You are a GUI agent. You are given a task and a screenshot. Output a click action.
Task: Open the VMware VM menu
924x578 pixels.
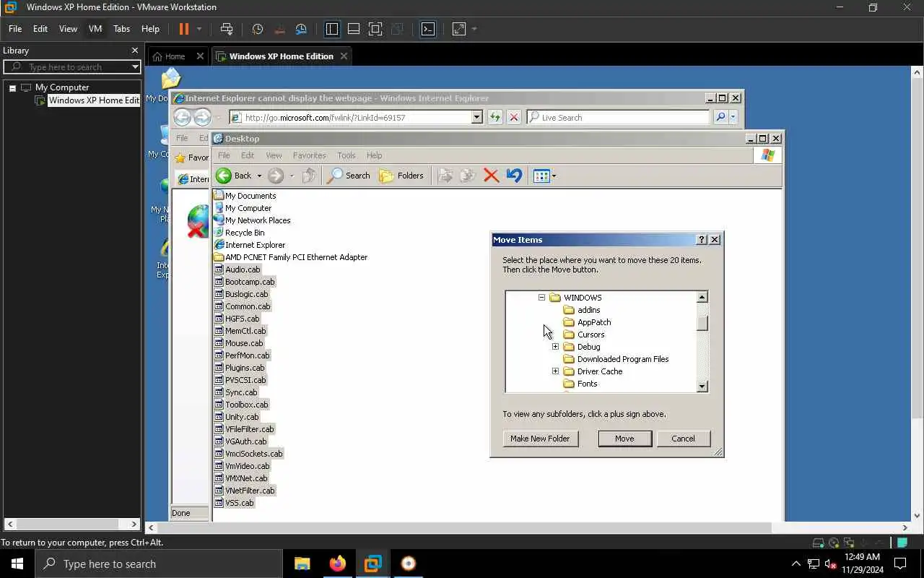pos(95,29)
